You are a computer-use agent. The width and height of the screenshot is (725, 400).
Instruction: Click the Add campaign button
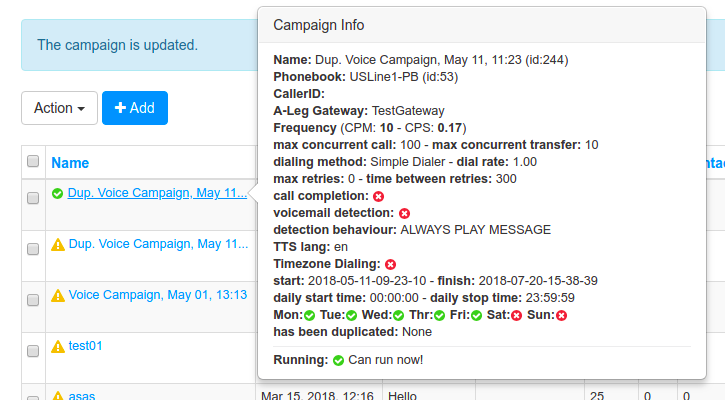135,108
